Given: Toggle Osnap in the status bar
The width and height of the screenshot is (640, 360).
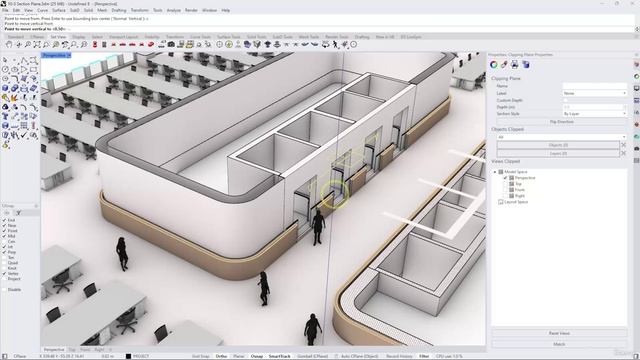Looking at the screenshot, I should (x=257, y=356).
